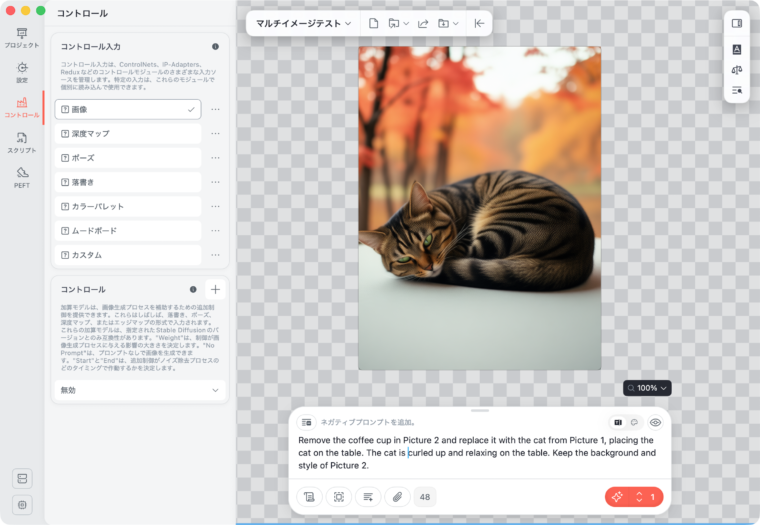This screenshot has height=525, width=760.
Task: Open the PEFT training section
Action: coord(21,177)
